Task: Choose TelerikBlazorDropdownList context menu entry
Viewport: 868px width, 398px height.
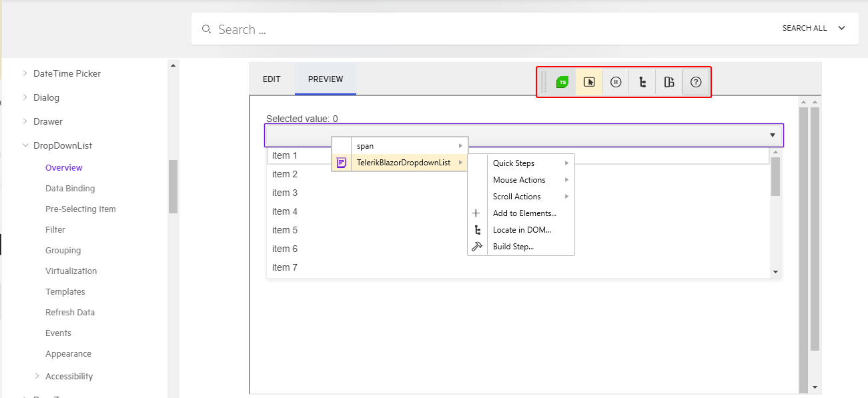Action: pos(400,163)
